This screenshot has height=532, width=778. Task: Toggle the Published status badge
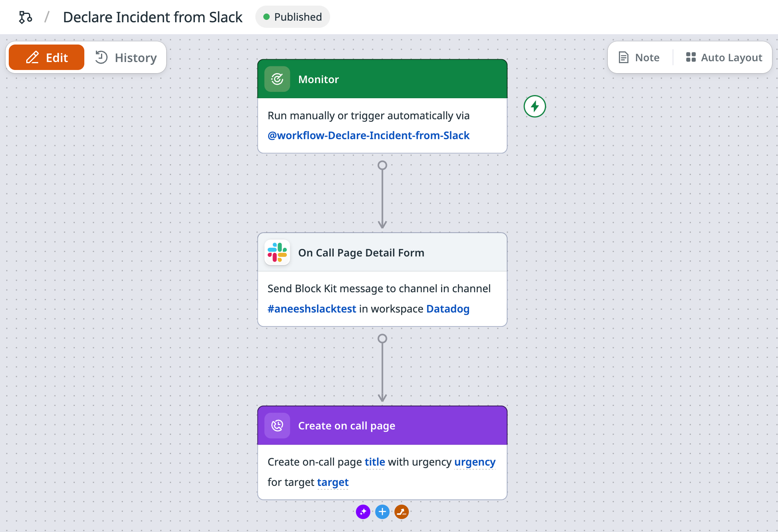pyautogui.click(x=293, y=17)
